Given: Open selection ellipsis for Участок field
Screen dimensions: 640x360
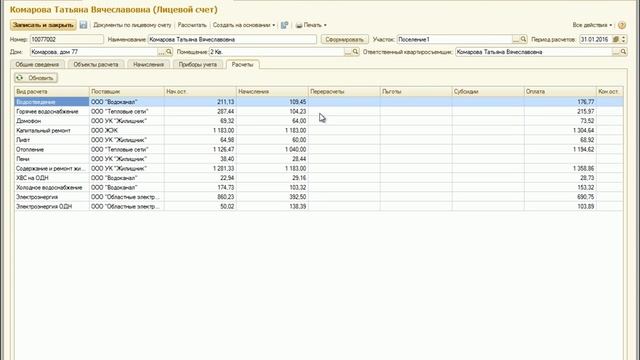Looking at the screenshot, I should pyautogui.click(x=516, y=39).
